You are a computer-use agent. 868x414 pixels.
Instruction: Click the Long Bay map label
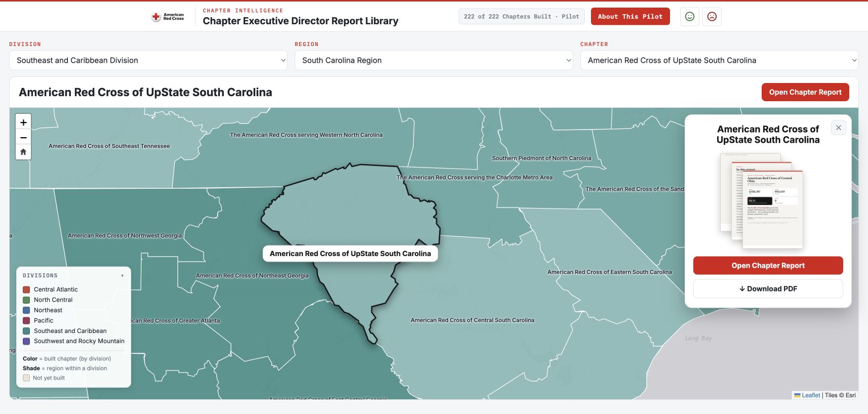pyautogui.click(x=698, y=338)
